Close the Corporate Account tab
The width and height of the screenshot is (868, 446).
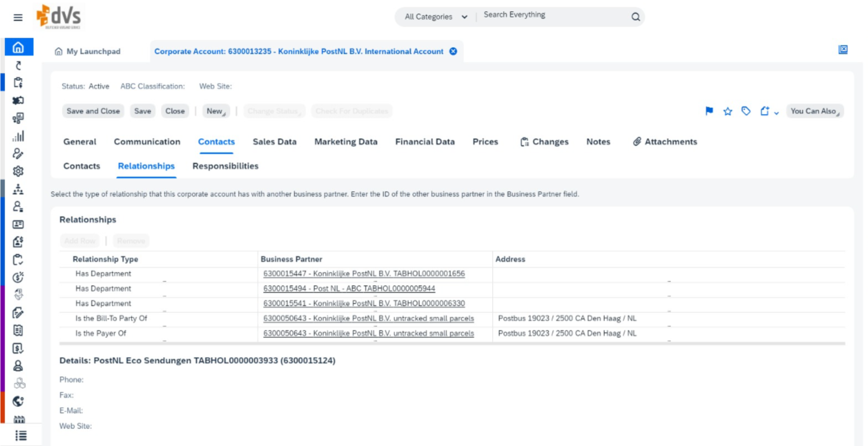[453, 51]
